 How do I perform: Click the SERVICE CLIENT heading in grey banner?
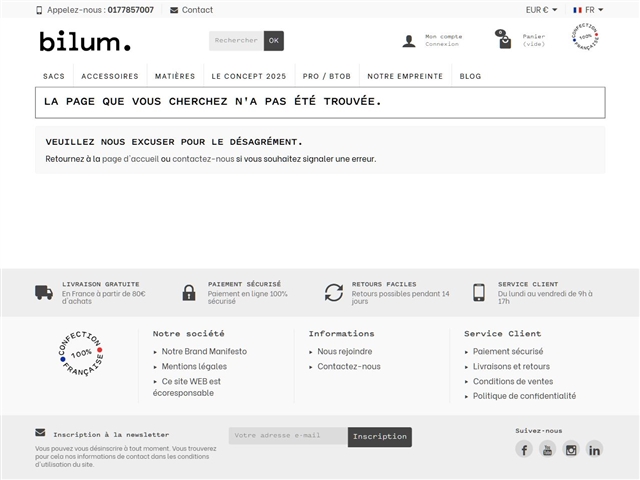[528, 284]
